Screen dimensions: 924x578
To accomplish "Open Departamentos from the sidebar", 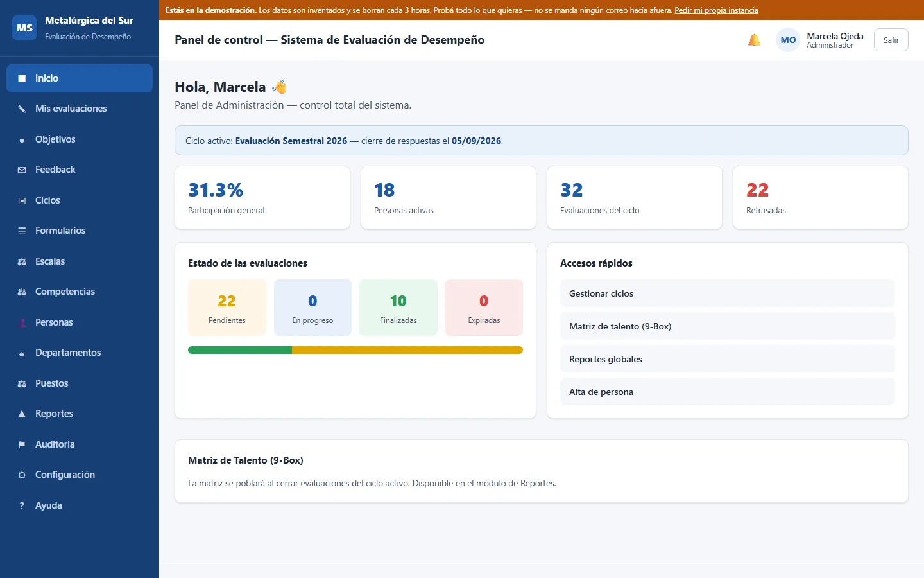I will pos(80,353).
